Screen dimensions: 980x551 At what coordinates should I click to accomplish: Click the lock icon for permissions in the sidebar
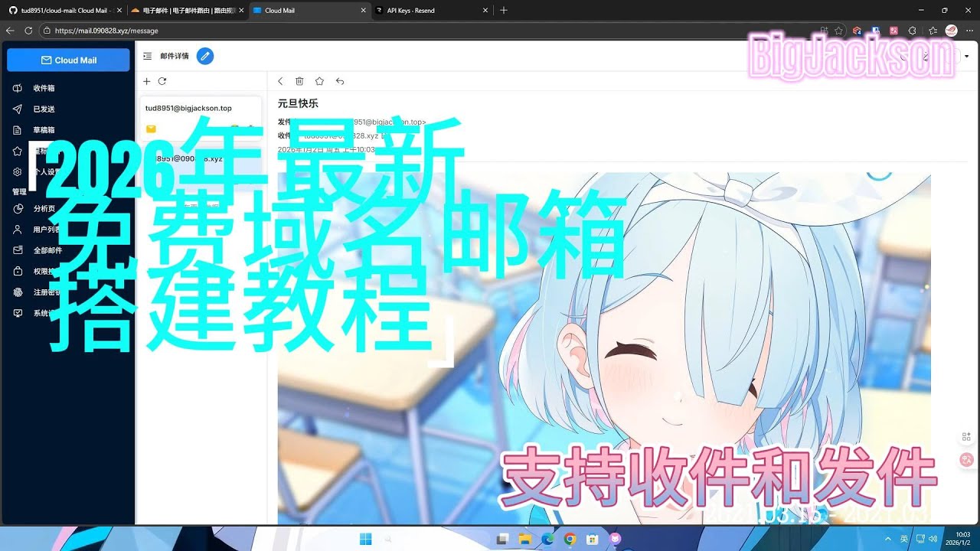point(18,271)
